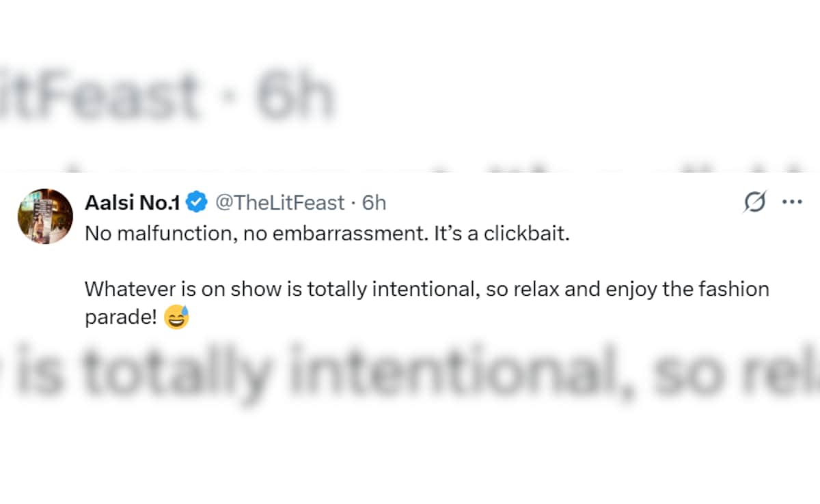Open the three-dot More options menu

click(791, 202)
